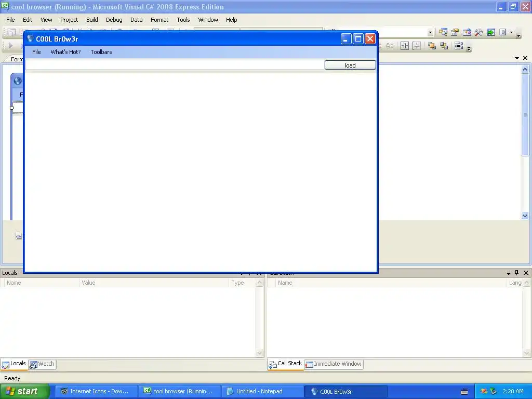Open the Help menu

point(231,20)
